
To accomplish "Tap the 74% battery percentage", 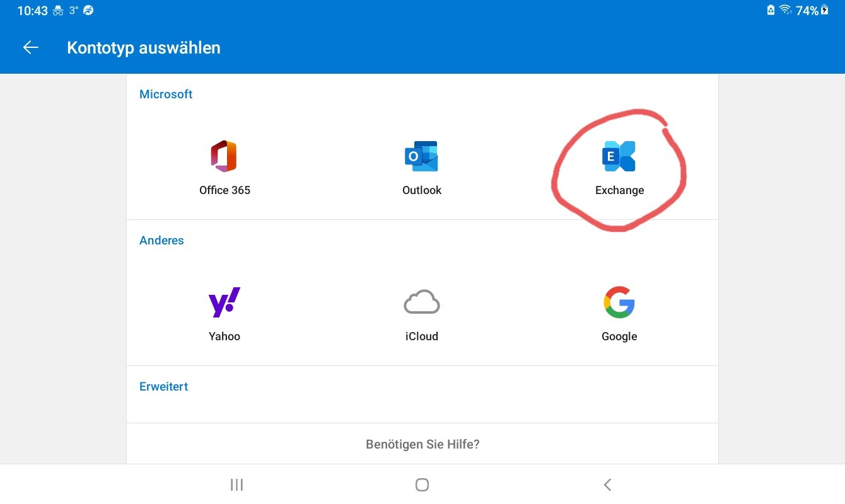I will pyautogui.click(x=807, y=10).
